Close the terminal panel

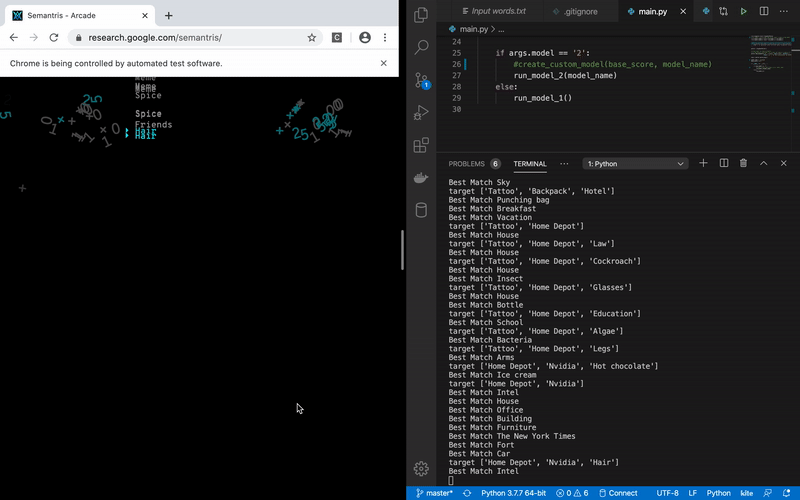click(784, 163)
